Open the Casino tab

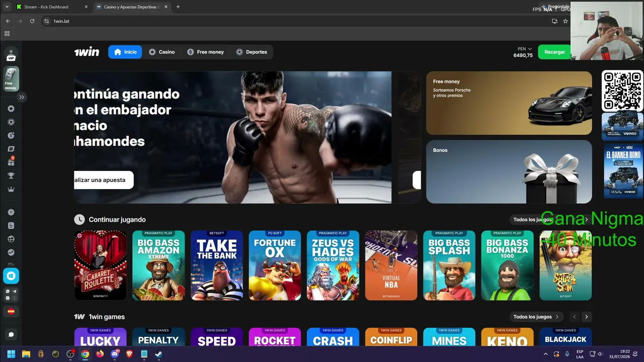(162, 52)
